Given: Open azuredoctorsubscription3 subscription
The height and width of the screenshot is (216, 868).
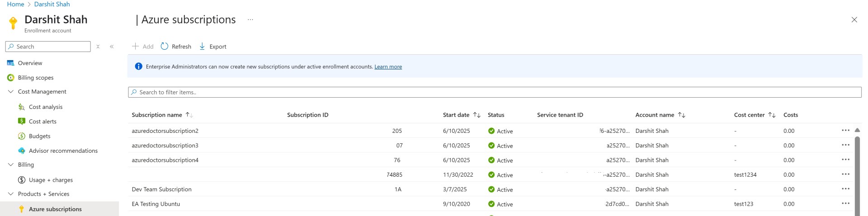Looking at the screenshot, I should click(165, 145).
